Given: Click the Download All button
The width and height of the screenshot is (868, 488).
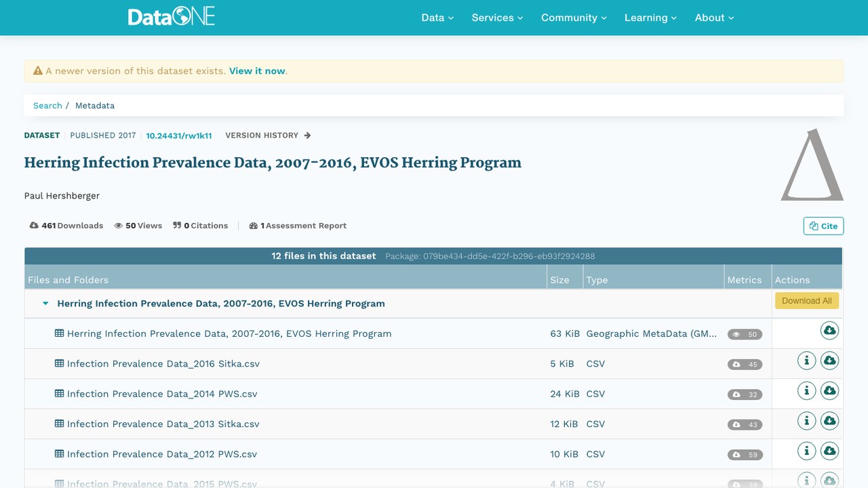Looking at the screenshot, I should point(807,301).
